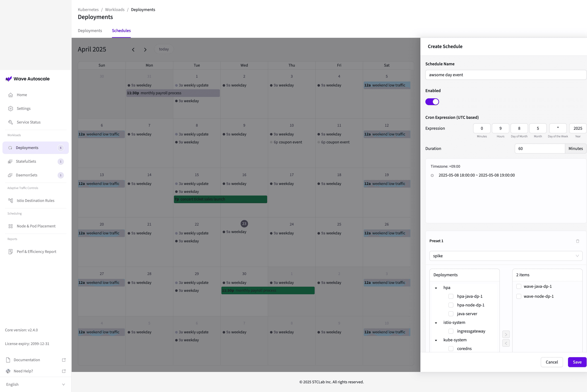Image resolution: width=587 pixels, height=392 pixels.
Task: Open Home via its house icon
Action: coord(10,95)
